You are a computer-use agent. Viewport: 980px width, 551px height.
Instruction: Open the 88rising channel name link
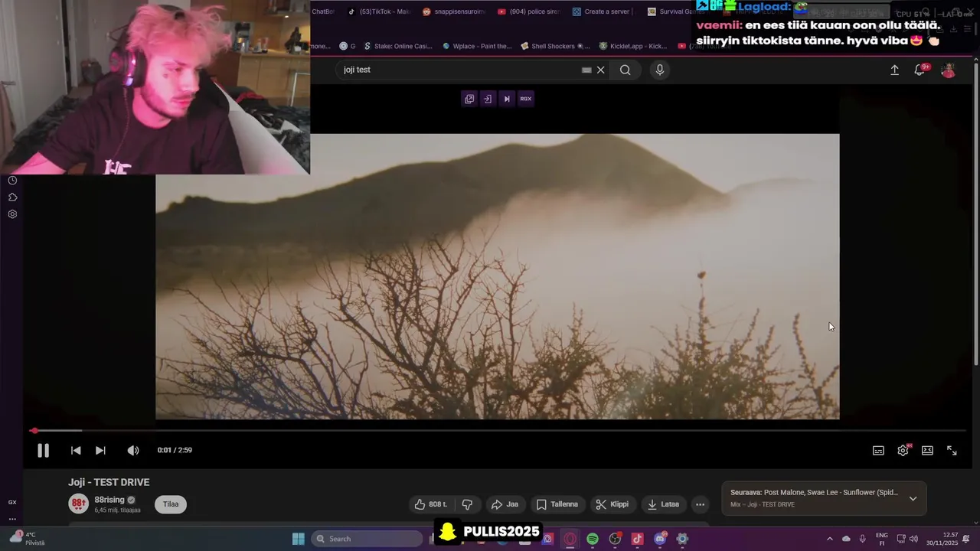[x=109, y=500]
